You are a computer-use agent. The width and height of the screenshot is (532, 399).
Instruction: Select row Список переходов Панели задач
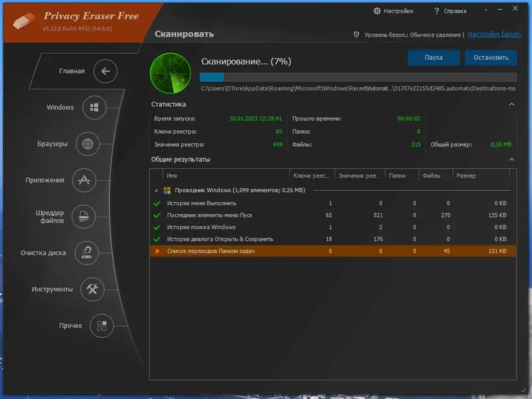[x=333, y=251]
